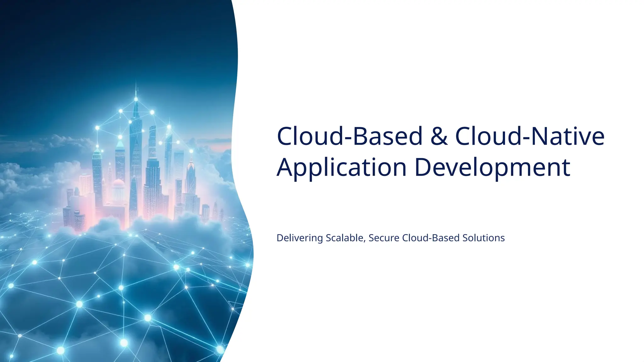Click the word 'Scalable' in the subtitle

[345, 238]
